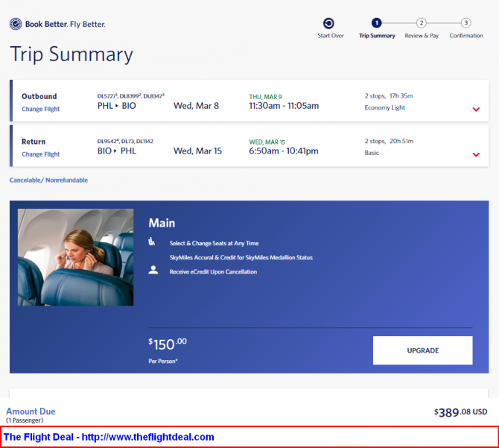Screen dimensions: 499x448
Task: Click the BIO to PHL return route text
Action: click(116, 151)
